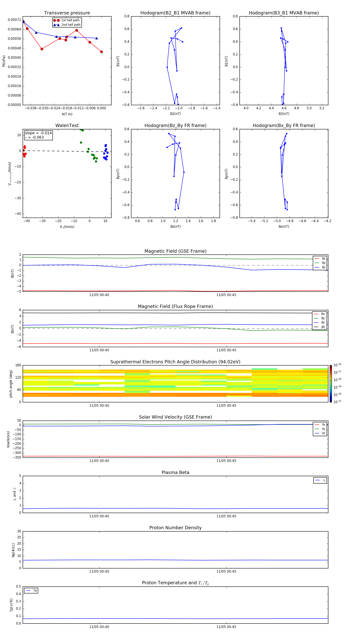Select the "Magnetic Field (GSE Frame)" title
Screen dimensions: 351x644
tap(175, 251)
